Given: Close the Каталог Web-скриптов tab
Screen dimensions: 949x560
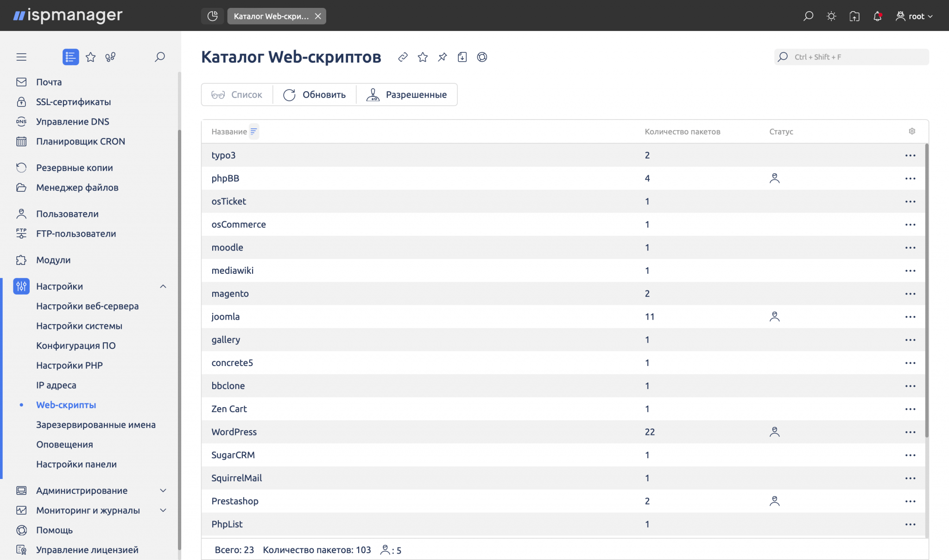Looking at the screenshot, I should click(x=318, y=16).
